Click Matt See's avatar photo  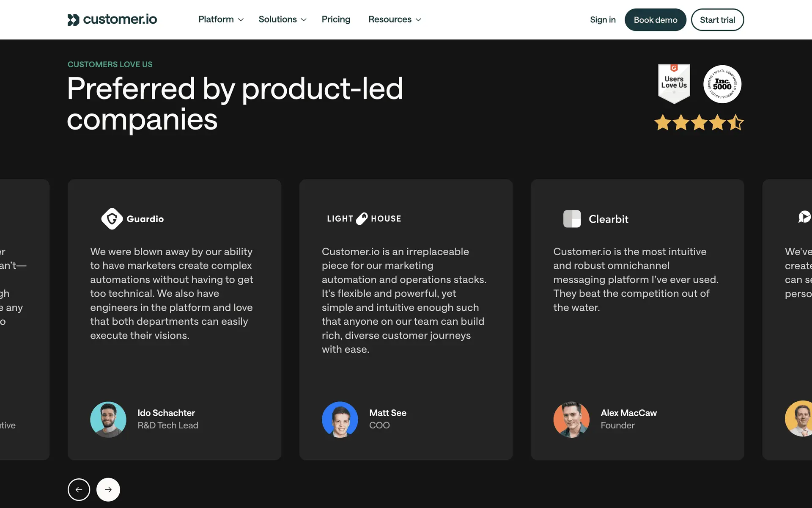[x=340, y=419]
